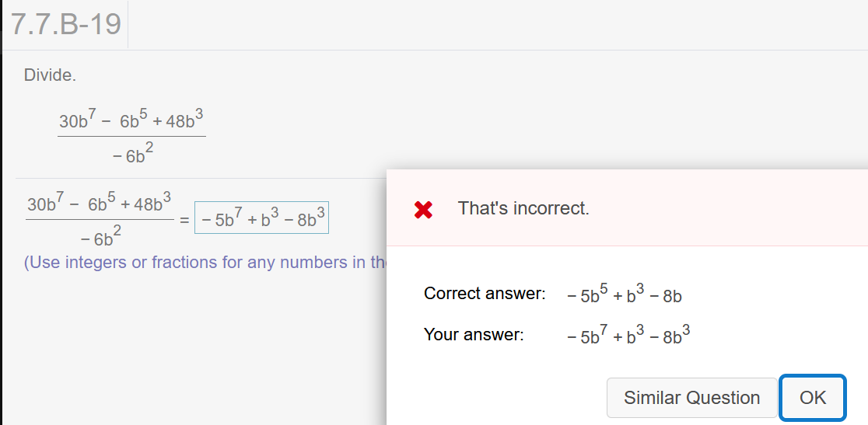This screenshot has width=868, height=425.
Task: Click the numerator of the top problem fraction
Action: point(131,120)
